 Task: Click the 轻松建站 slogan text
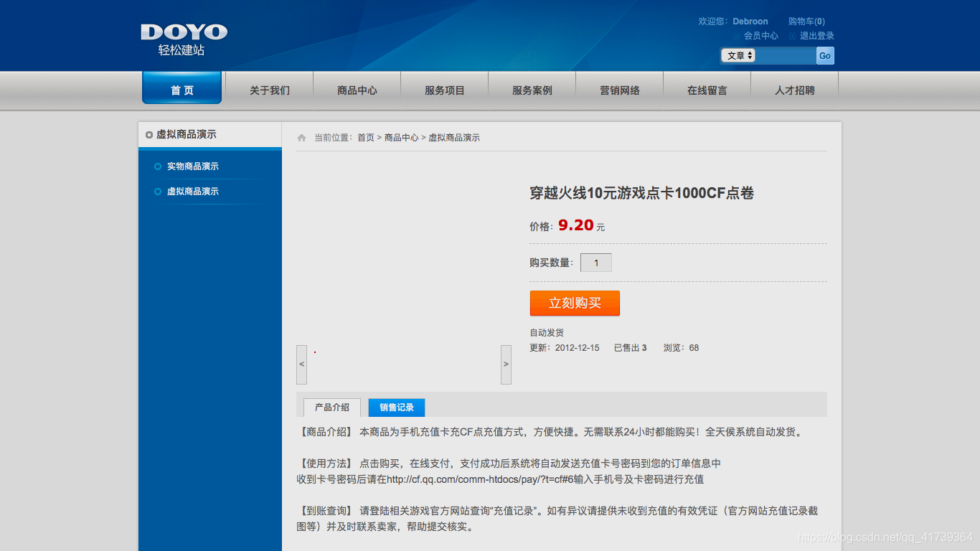pos(182,50)
